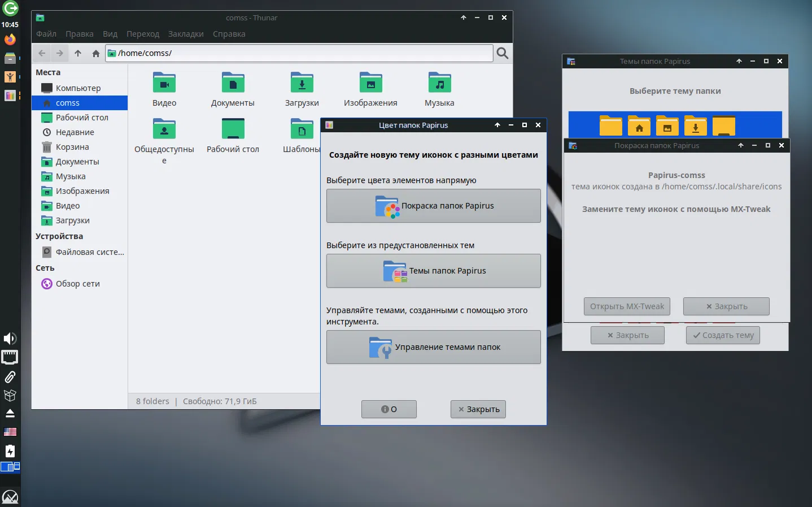
Task: Click the 'Papirus-comss' theme name text
Action: click(x=676, y=175)
